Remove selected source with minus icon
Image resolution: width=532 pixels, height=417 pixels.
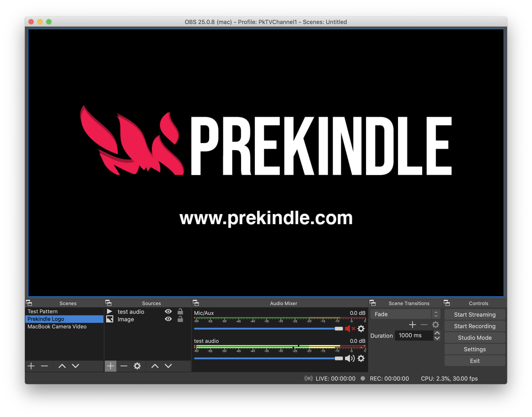click(x=124, y=366)
